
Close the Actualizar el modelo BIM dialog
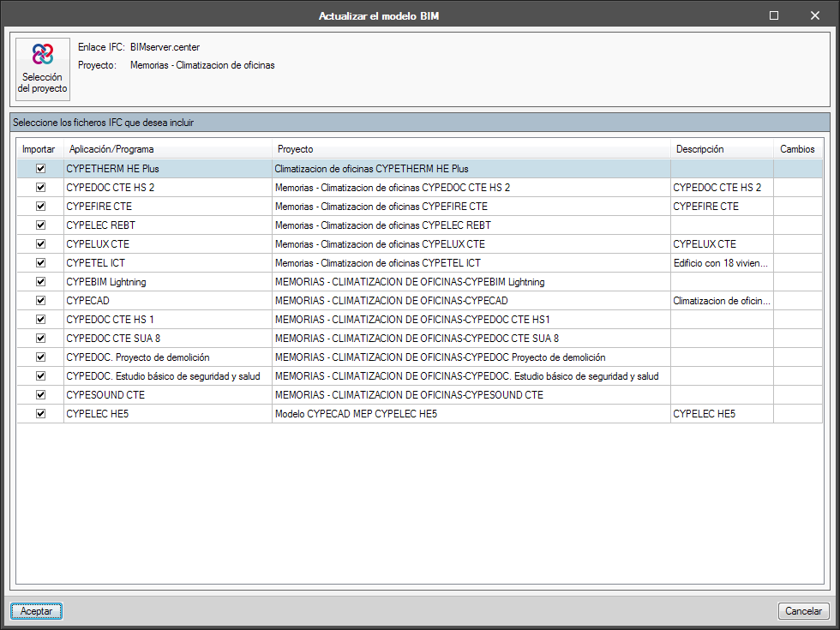pos(815,15)
